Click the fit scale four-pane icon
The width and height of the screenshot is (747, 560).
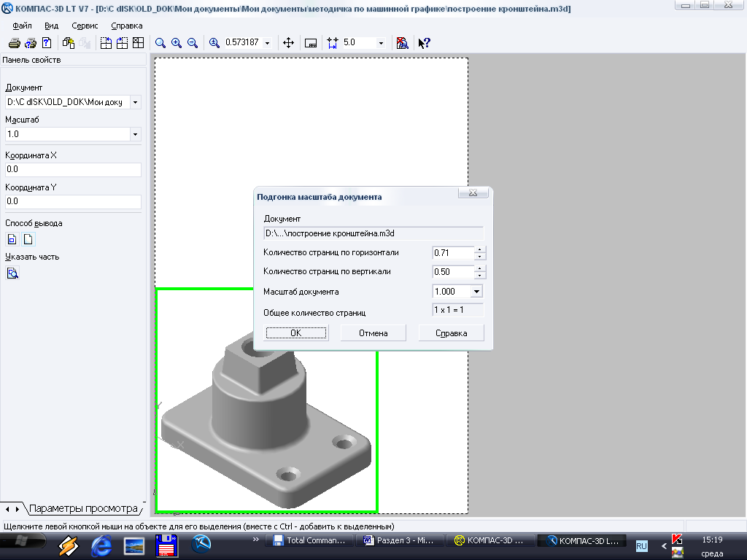point(138,43)
